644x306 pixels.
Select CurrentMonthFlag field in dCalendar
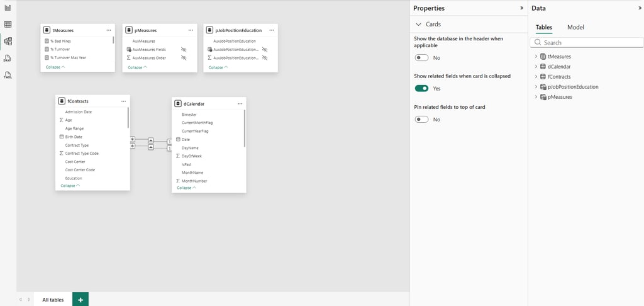(x=197, y=123)
